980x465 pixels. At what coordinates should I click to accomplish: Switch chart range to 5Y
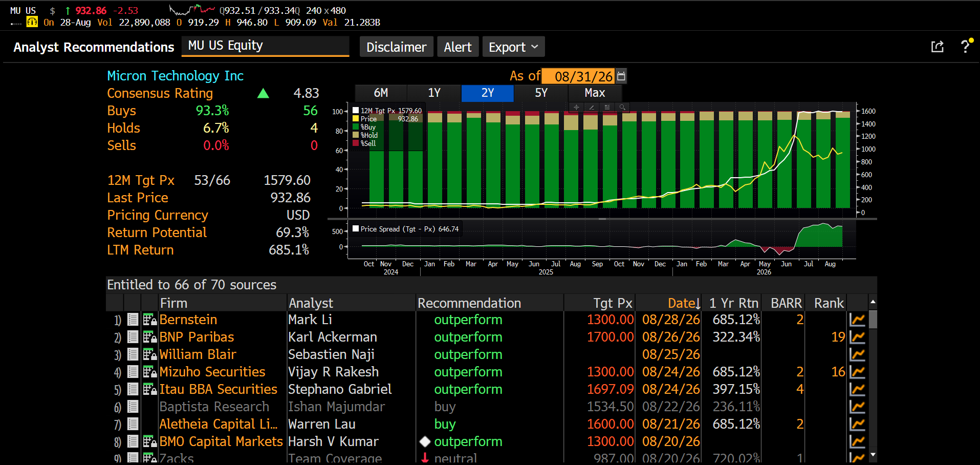[541, 93]
